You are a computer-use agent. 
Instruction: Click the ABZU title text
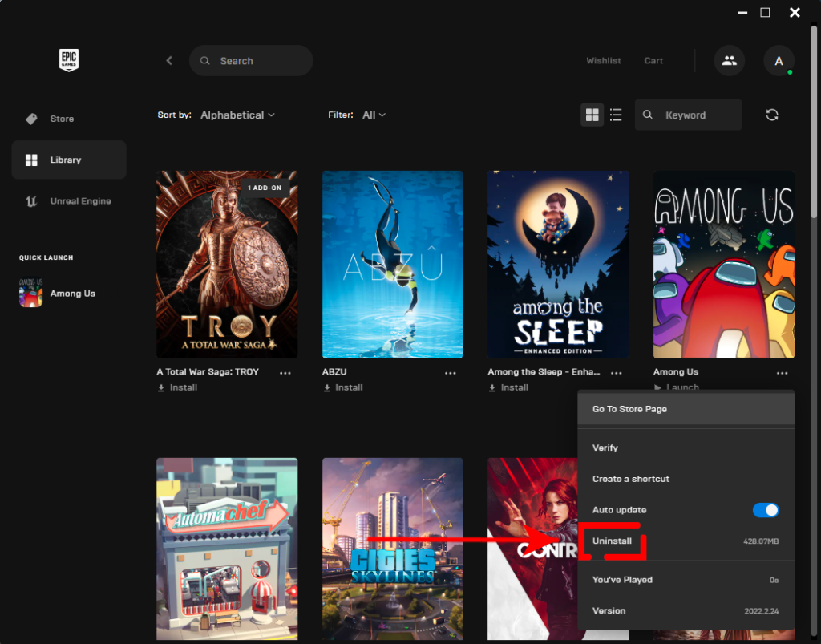click(334, 372)
